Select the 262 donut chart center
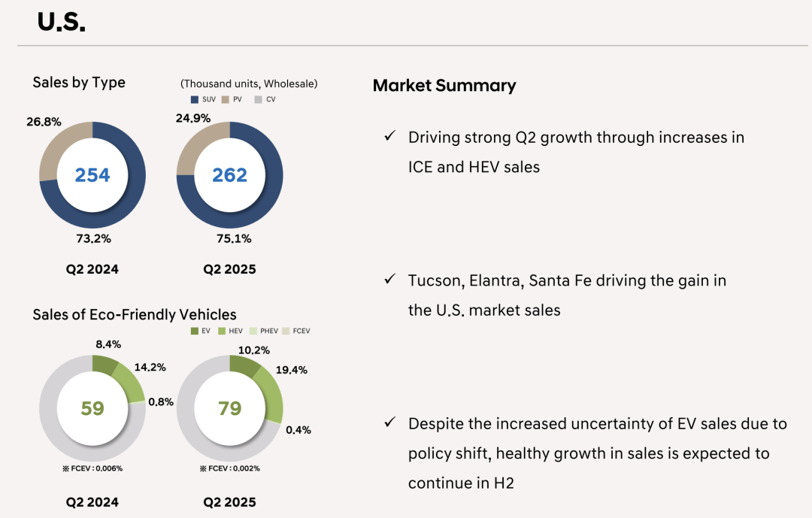The image size is (812, 518). tap(229, 175)
